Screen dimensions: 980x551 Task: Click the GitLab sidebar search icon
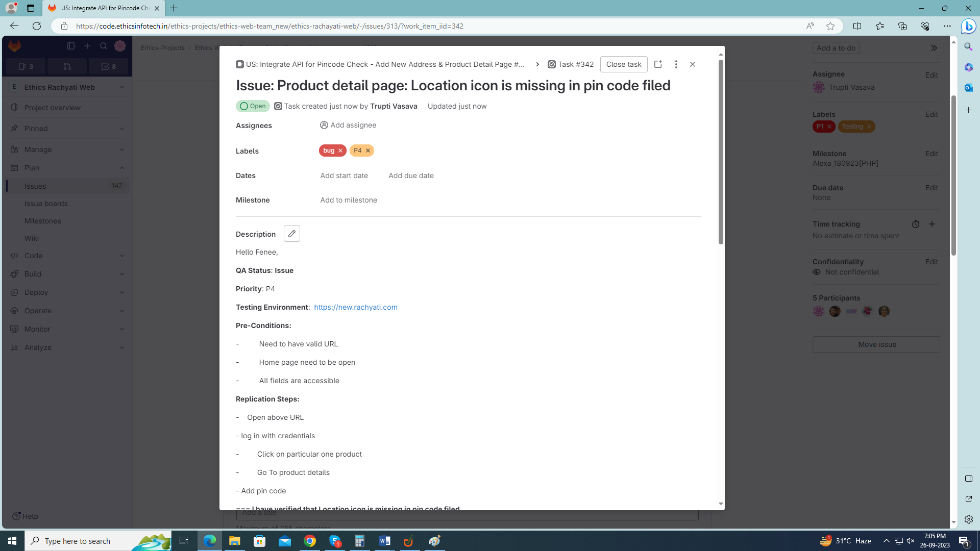point(104,46)
